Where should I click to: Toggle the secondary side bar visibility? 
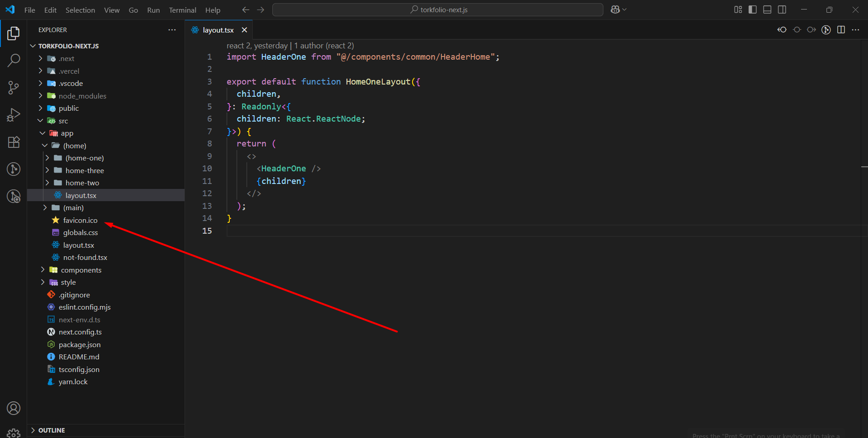782,9
